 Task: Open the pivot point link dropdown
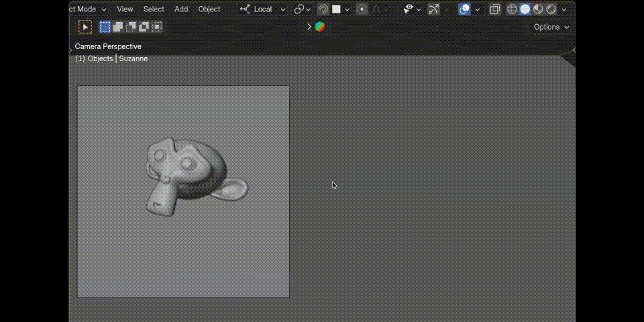point(303,9)
